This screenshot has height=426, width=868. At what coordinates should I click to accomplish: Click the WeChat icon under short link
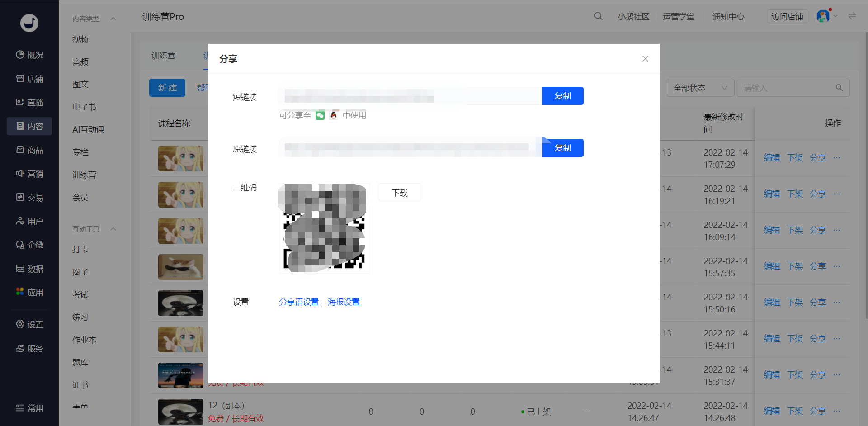320,115
